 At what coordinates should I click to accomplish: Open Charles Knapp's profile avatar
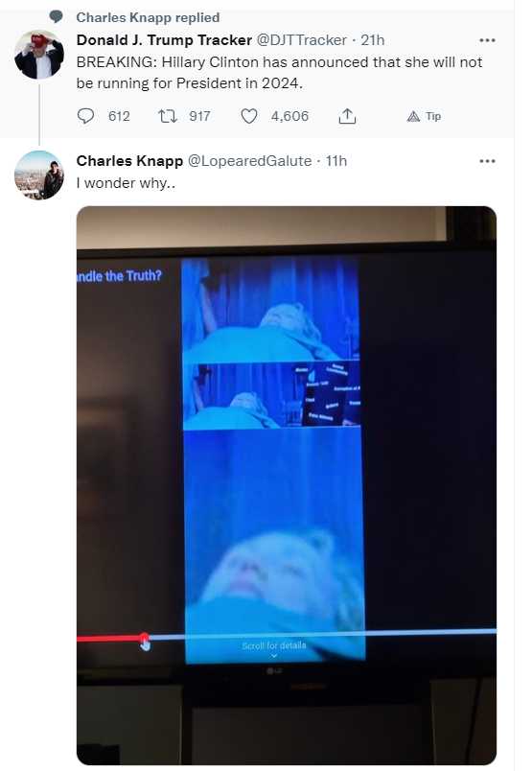pos(39,175)
